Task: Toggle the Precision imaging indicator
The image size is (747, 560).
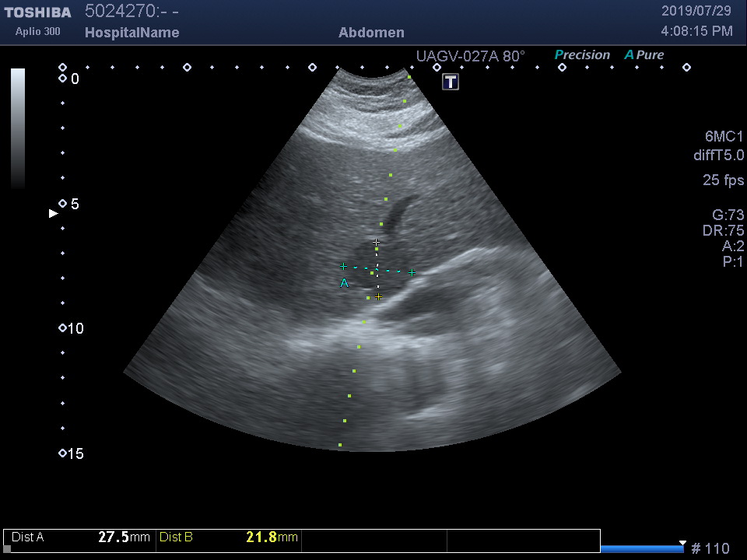Action: [582, 55]
